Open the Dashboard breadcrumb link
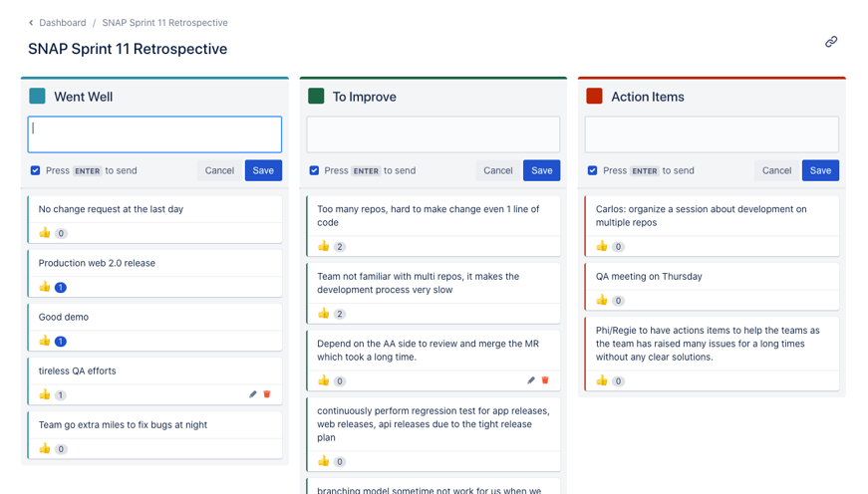 (x=62, y=23)
